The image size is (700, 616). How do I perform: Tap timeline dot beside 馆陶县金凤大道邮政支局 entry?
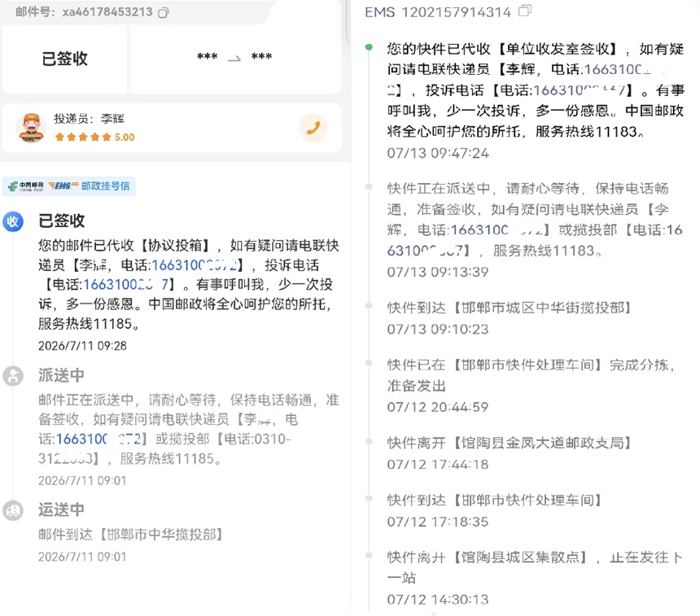(369, 441)
